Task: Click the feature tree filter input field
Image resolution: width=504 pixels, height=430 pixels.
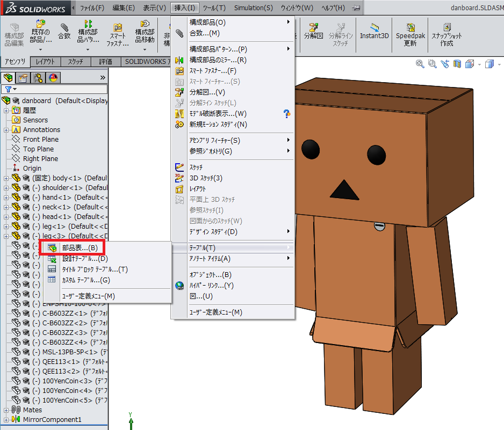Action: (x=54, y=89)
